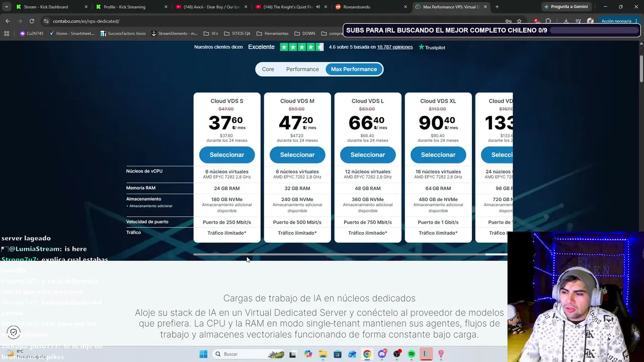Close the Stream - Kick Dashboard tab
Image resolution: width=644 pixels, height=362 pixels.
[x=86, y=7]
